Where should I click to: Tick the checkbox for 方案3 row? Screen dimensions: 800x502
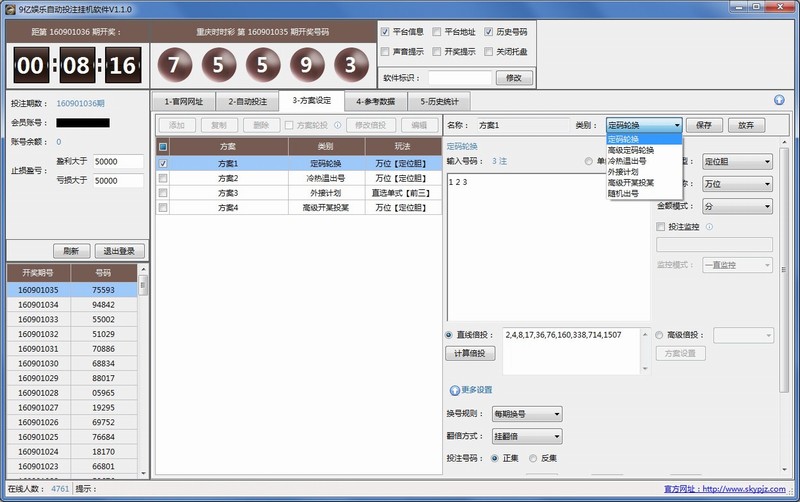tap(163, 192)
